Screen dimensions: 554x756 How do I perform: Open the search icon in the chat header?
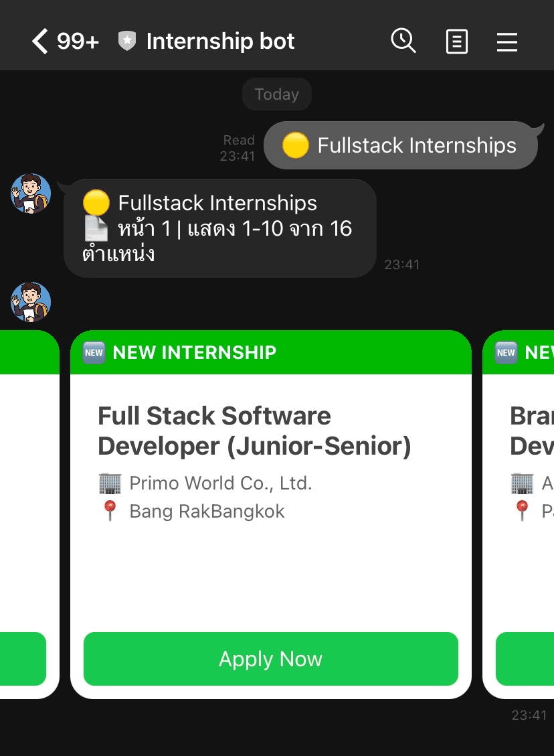(x=403, y=41)
